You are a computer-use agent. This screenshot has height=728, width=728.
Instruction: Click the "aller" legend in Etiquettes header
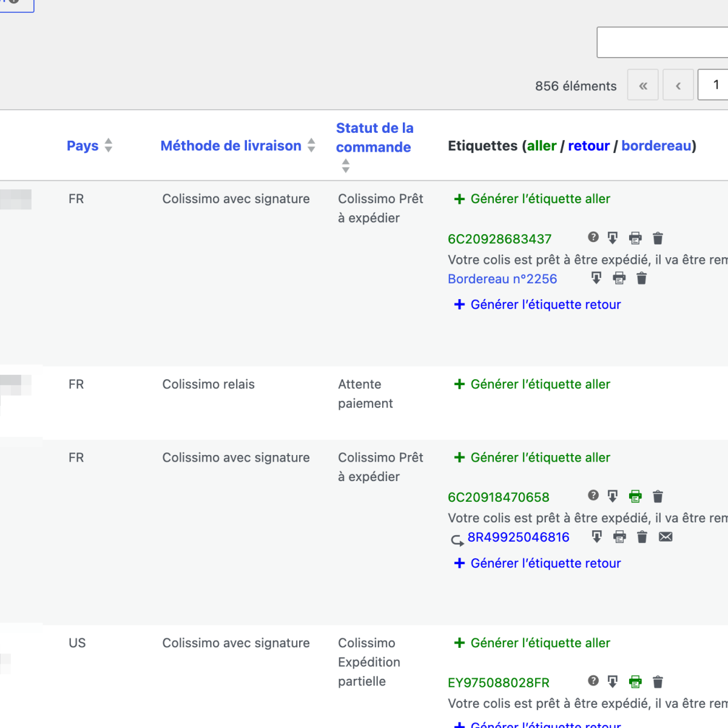coord(542,146)
